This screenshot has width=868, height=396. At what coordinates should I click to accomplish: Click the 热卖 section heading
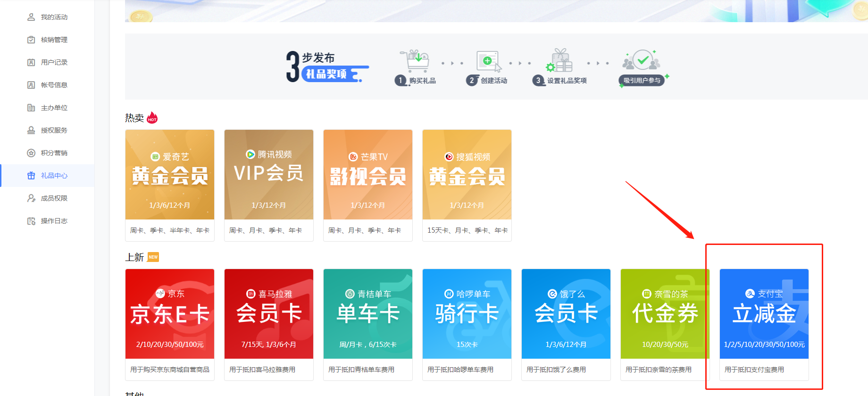click(134, 118)
